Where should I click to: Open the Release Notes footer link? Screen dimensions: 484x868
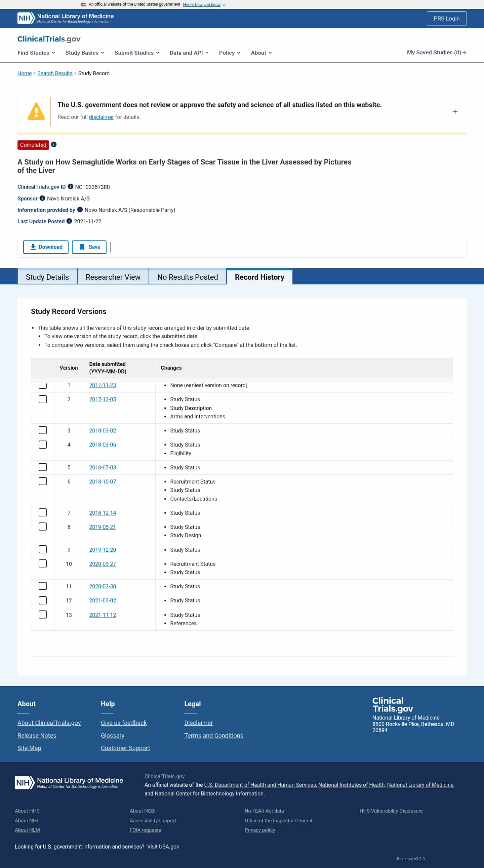(37, 735)
